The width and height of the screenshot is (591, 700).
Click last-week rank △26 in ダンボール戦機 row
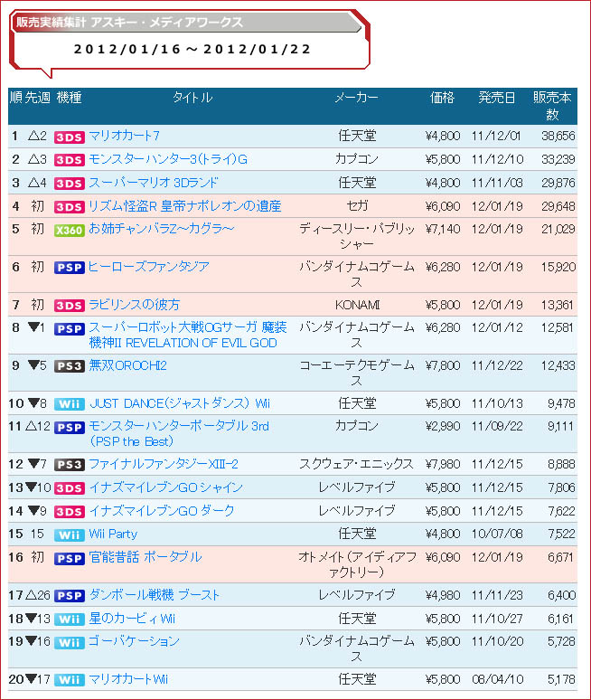[x=38, y=595]
